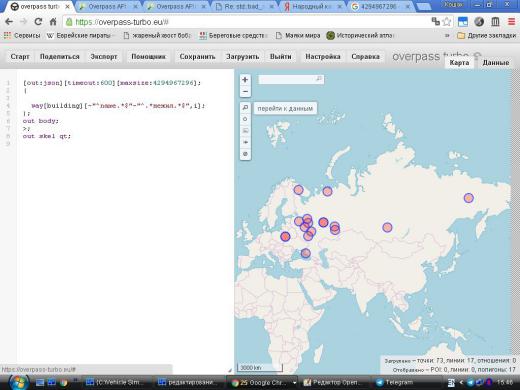Switch to the Данные tab
Screen dimensions: 520x390
(x=496, y=63)
